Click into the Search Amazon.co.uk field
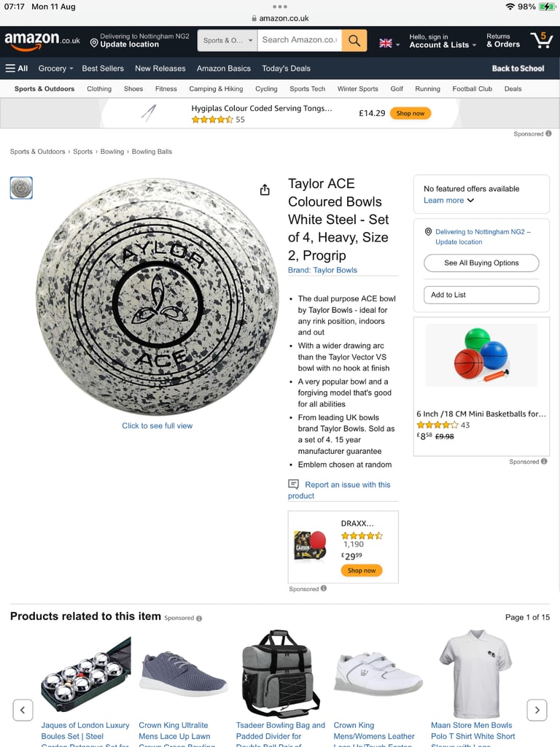The width and height of the screenshot is (560, 747). pyautogui.click(x=300, y=41)
